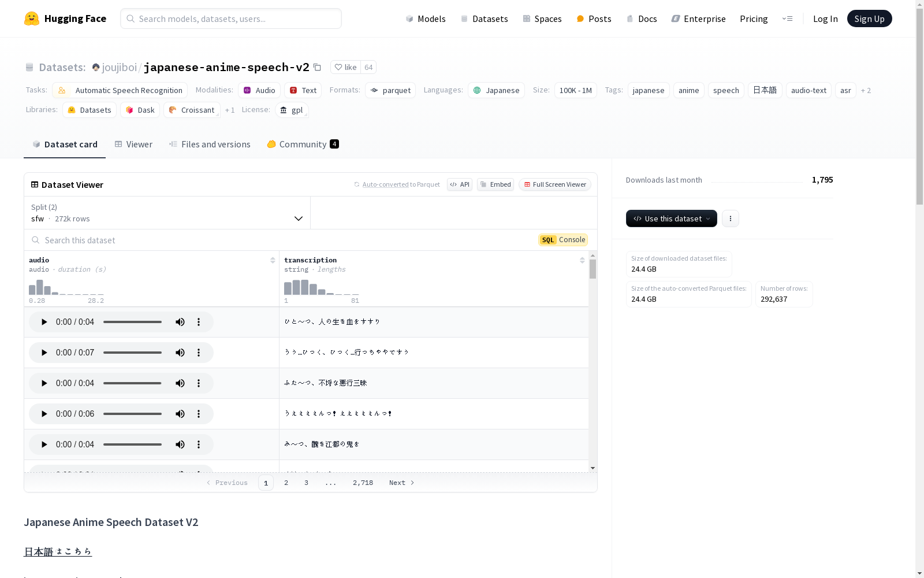Click the Auto-converted to Parquet link
This screenshot has height=578, width=924.
[x=397, y=184]
